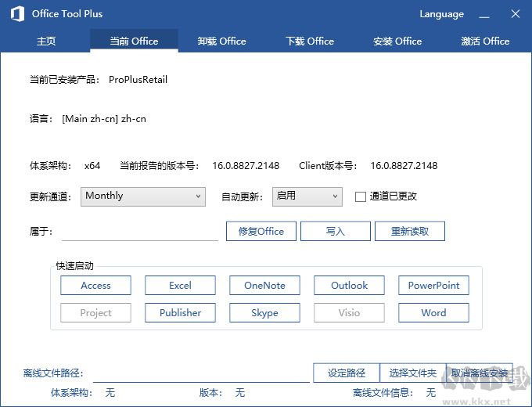Click the Client版本号 value 16.0.8827.2148
Image resolution: width=532 pixels, height=407 pixels.
[x=404, y=166]
